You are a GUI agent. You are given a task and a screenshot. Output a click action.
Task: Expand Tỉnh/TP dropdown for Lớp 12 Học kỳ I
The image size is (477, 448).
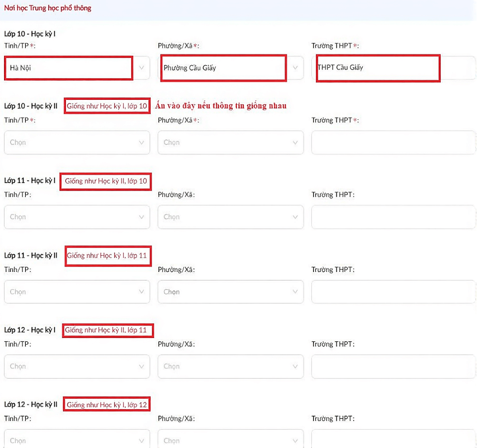pyautogui.click(x=77, y=366)
